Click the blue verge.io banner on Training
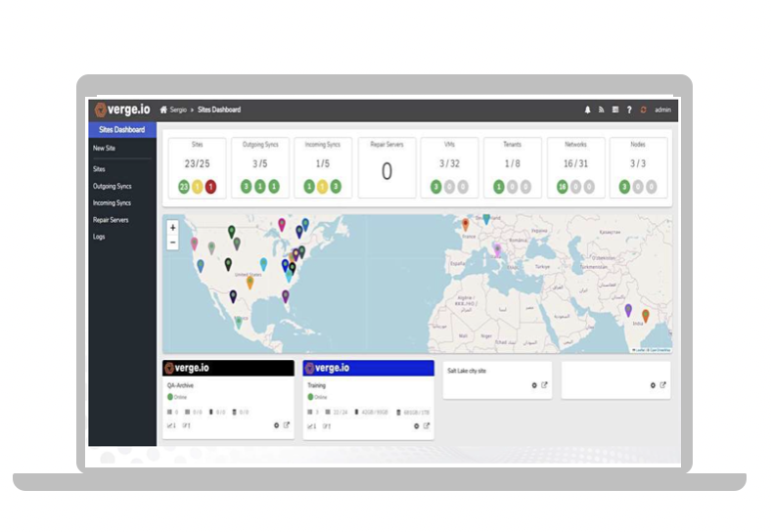The height and width of the screenshot is (532, 771). coord(368,368)
